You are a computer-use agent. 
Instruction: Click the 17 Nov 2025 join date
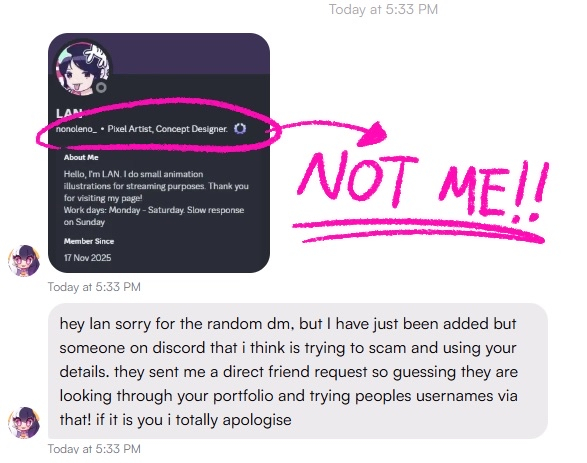point(88,258)
